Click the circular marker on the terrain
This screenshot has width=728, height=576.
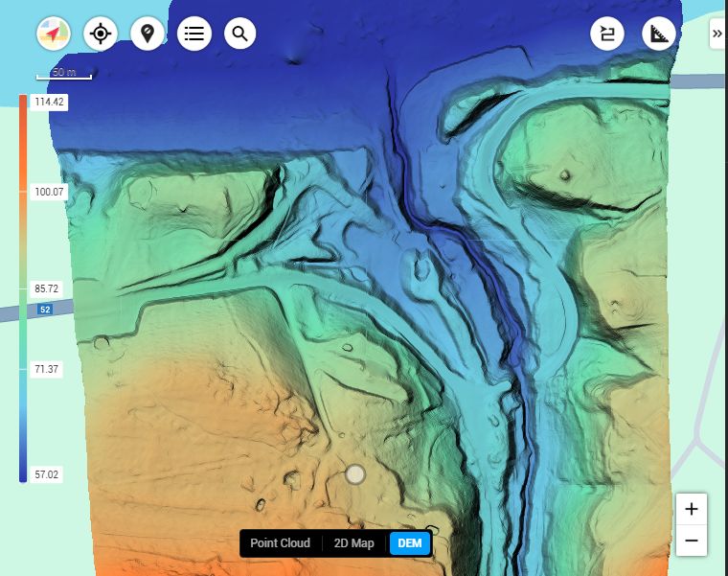(x=355, y=473)
